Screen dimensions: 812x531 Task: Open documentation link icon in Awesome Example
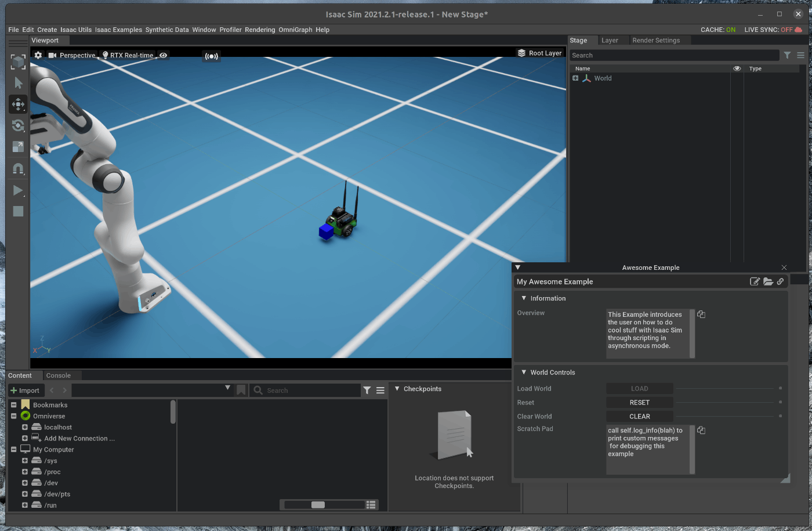[x=780, y=281]
